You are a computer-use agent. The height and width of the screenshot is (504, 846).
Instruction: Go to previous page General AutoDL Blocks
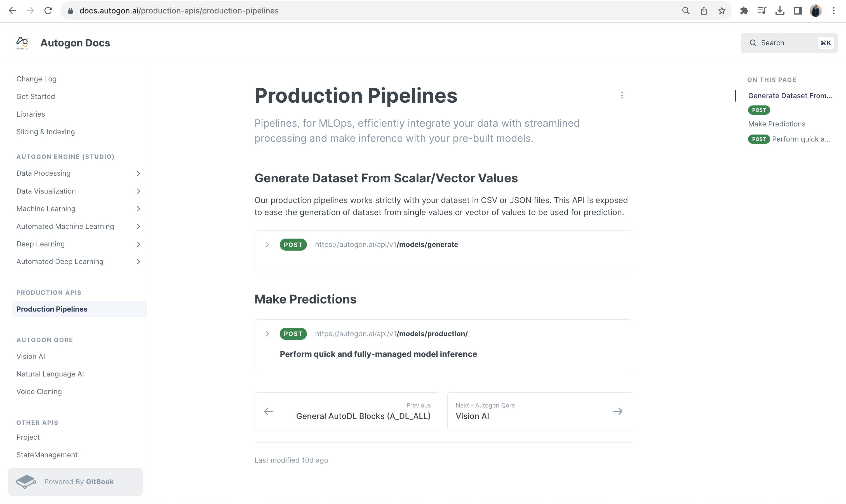[347, 411]
